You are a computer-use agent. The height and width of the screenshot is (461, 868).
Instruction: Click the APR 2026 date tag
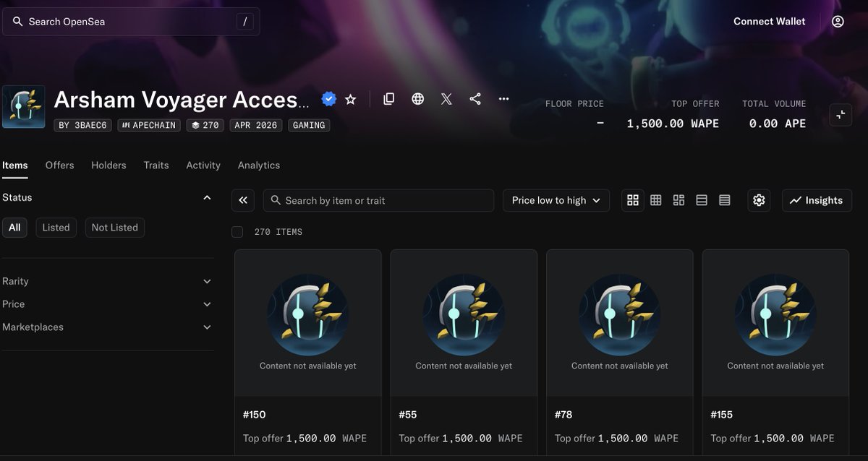pos(256,125)
